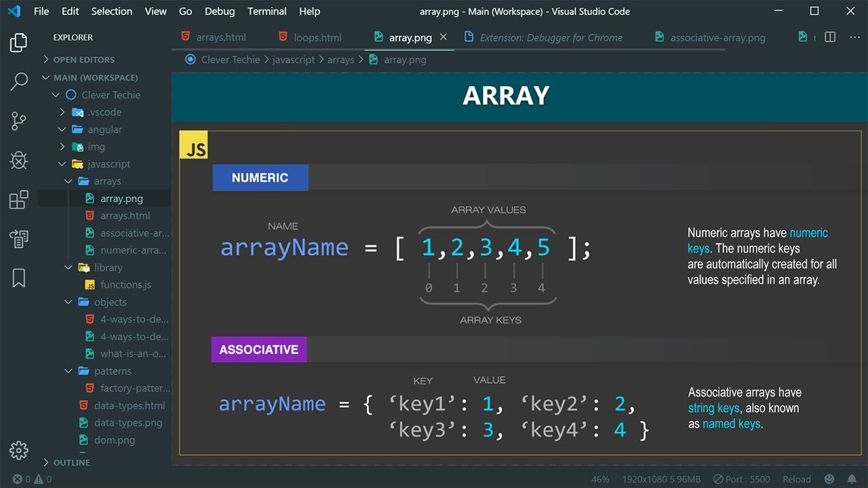Click Clever Techie in the breadcrumb path

pyautogui.click(x=231, y=60)
